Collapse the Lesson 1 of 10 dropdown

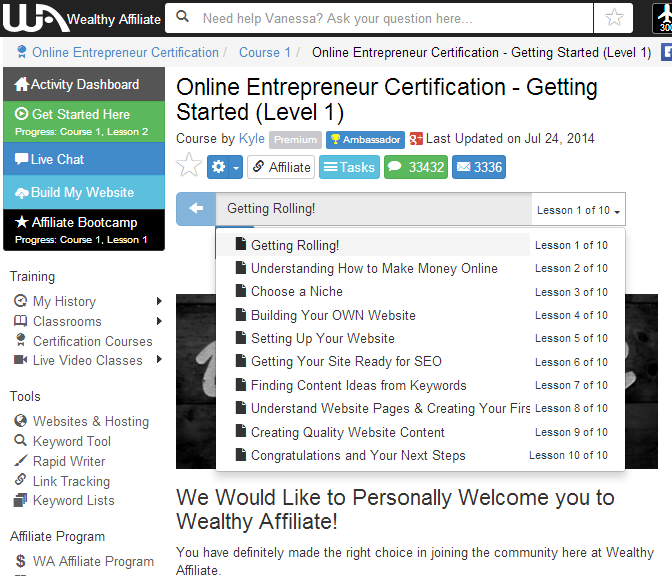coord(578,210)
